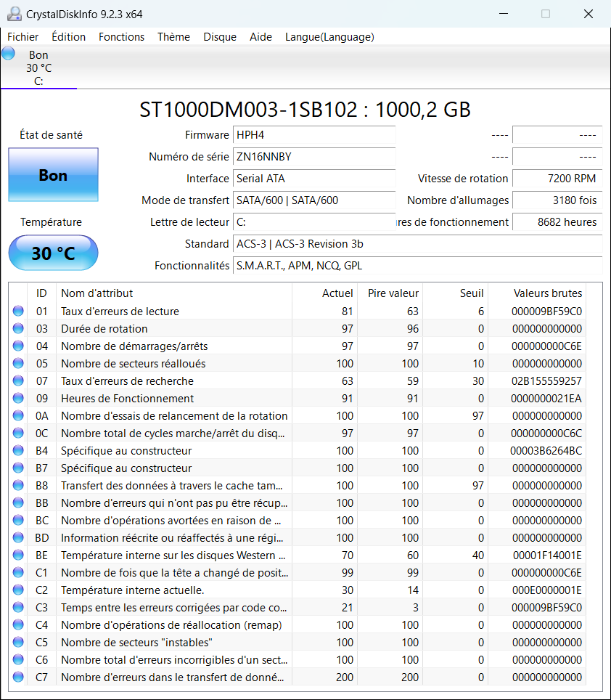Click the status orb for attribute 04
Image resolution: width=611 pixels, height=700 pixels.
point(18,346)
